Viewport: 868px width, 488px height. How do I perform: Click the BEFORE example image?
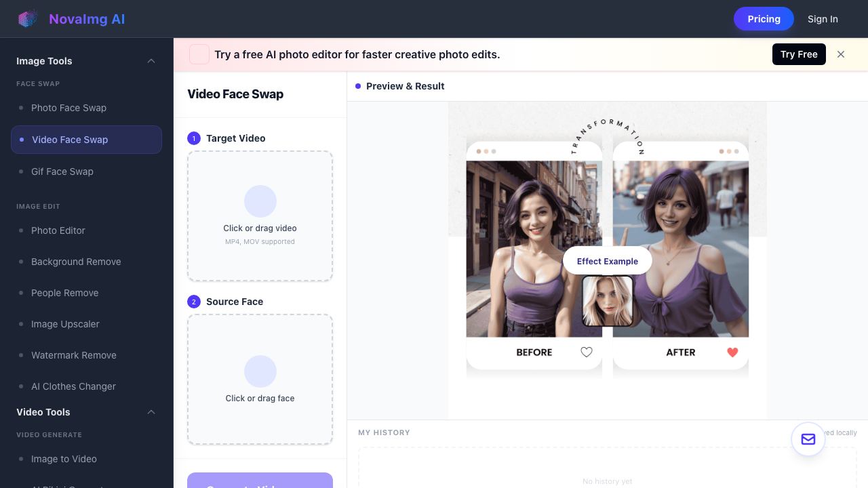(534, 249)
